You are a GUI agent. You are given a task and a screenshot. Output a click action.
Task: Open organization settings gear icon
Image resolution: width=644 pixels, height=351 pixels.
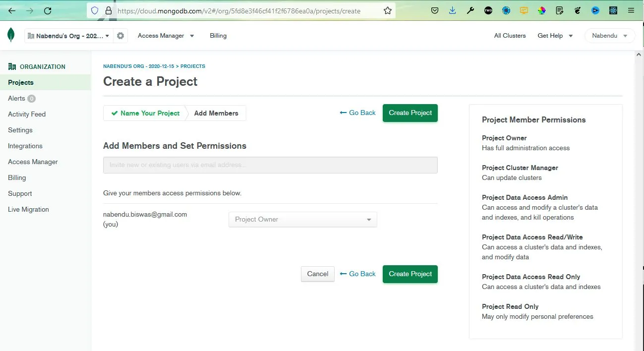[120, 36]
